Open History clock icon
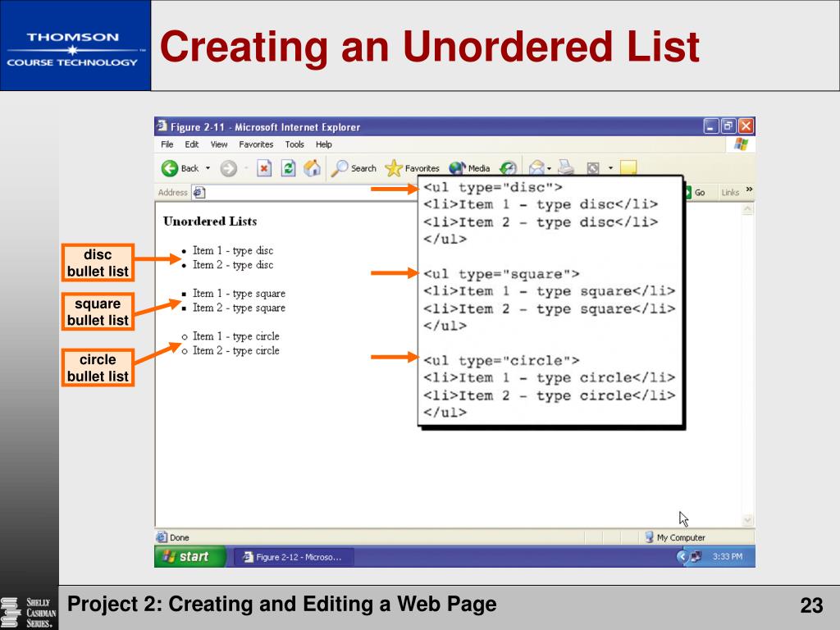This screenshot has width=840, height=630. [508, 167]
